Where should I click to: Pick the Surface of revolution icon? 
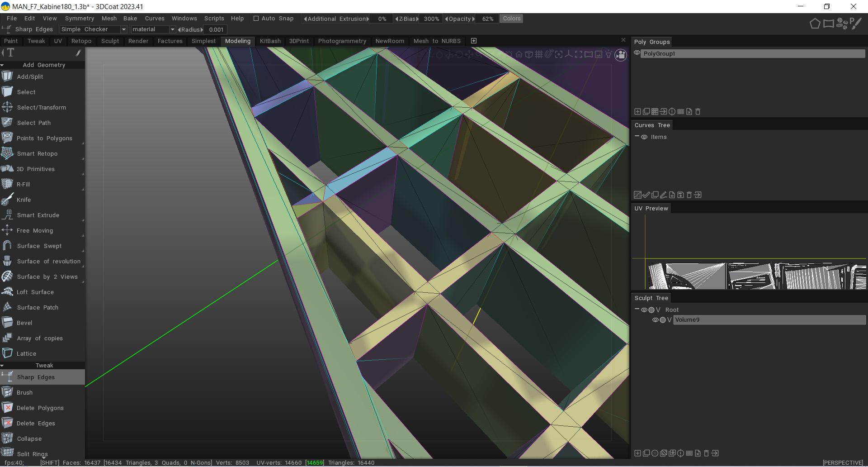[7, 261]
